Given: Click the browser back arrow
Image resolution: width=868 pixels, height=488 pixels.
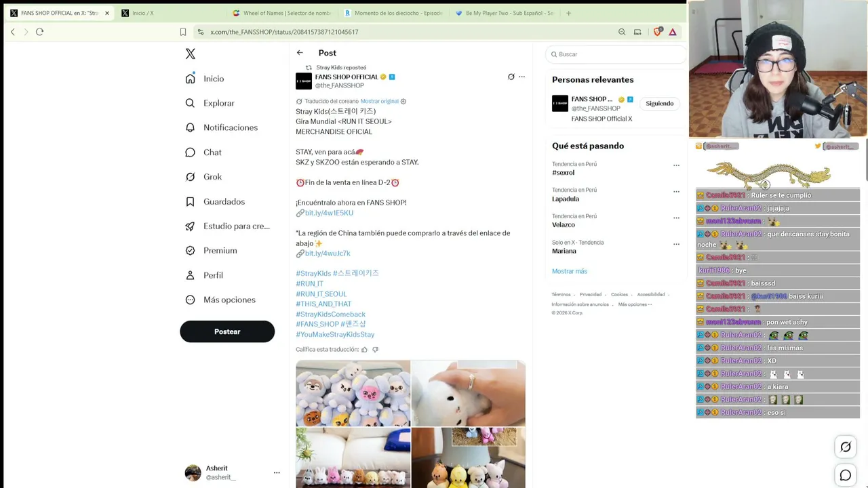Looking at the screenshot, I should click(x=12, y=32).
